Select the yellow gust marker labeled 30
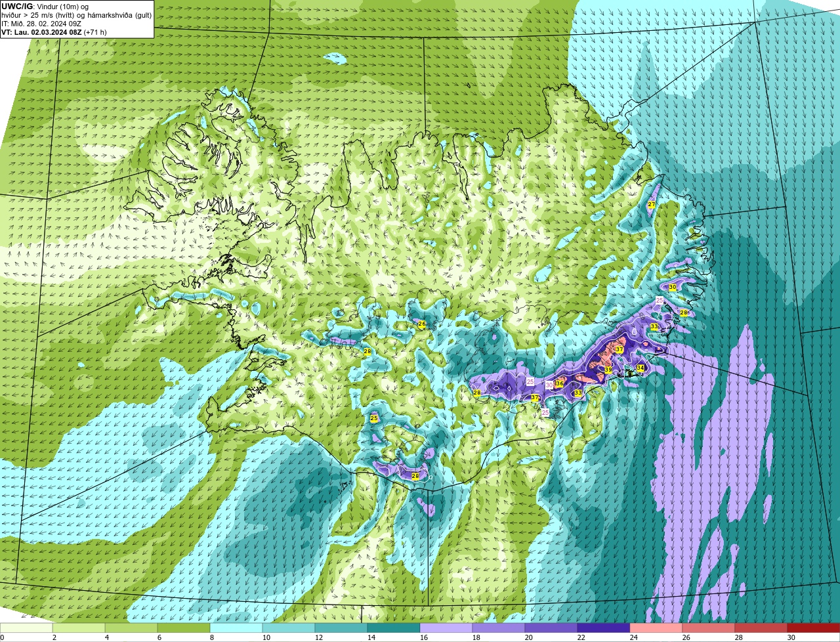The width and height of the screenshot is (840, 642). coord(673,287)
